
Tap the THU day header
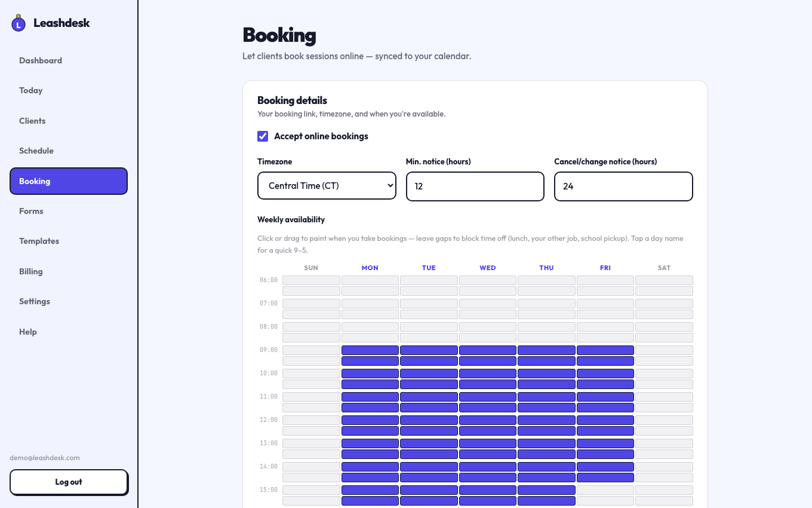pyautogui.click(x=546, y=268)
